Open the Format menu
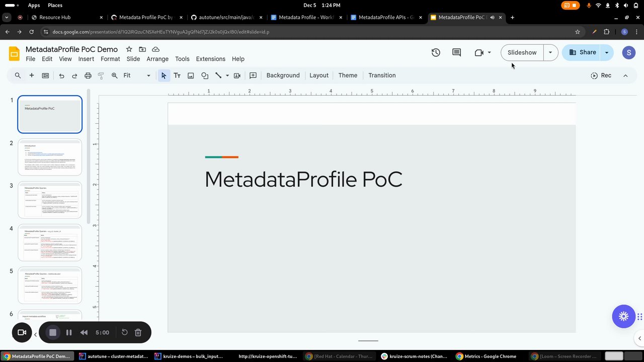 (x=110, y=59)
